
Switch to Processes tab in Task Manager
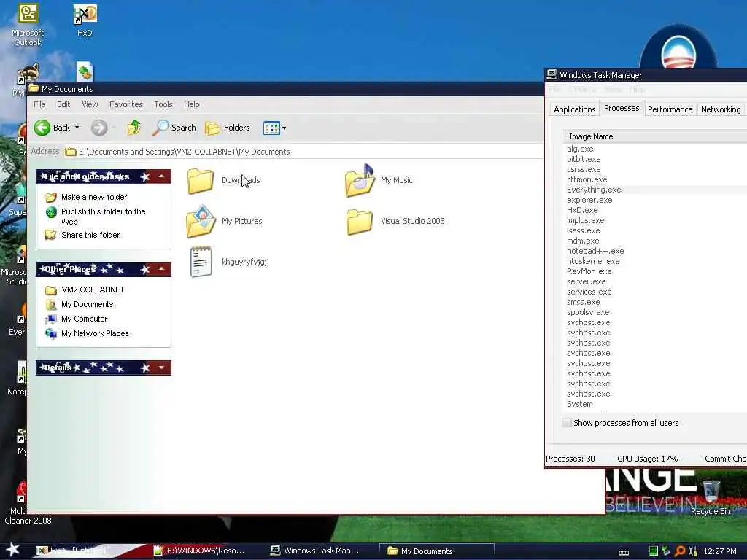coord(622,108)
